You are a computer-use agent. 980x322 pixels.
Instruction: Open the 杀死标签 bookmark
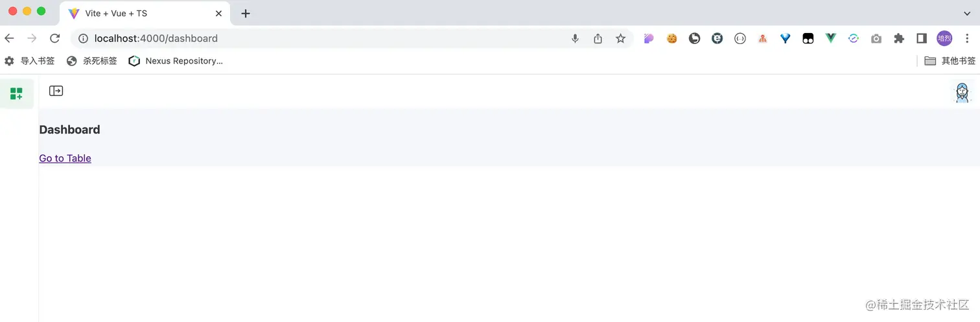(x=92, y=61)
